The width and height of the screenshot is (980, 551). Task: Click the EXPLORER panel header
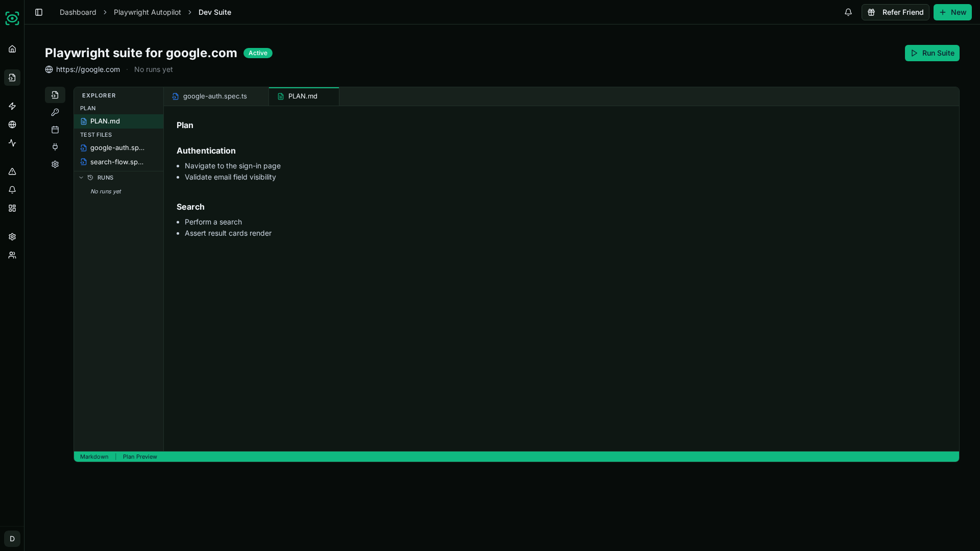pyautogui.click(x=99, y=95)
